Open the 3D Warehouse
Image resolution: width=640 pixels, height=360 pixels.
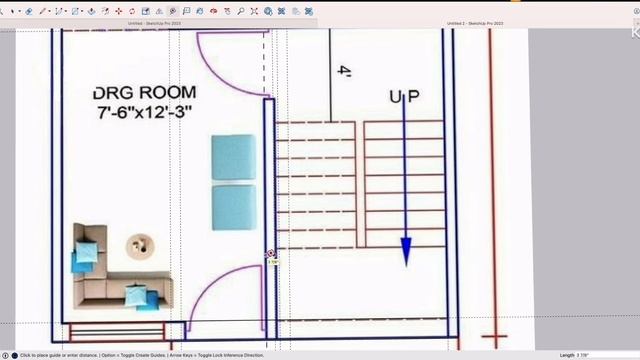(x=268, y=11)
